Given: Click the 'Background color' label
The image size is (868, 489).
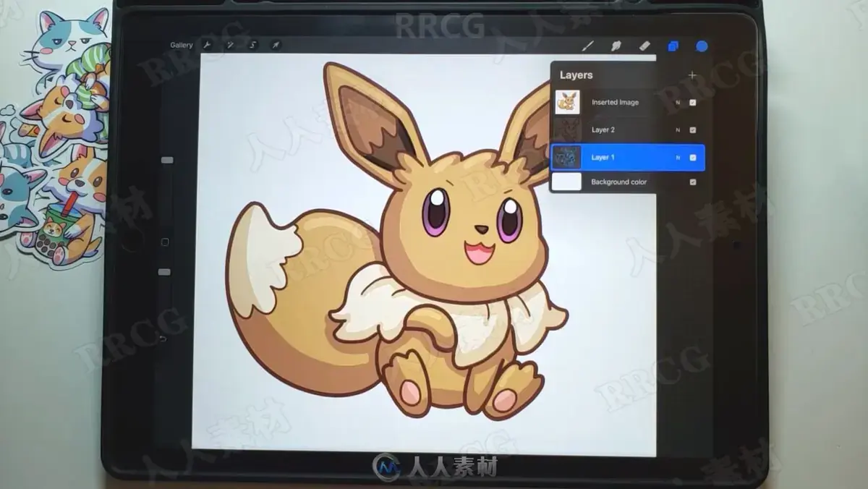Looking at the screenshot, I should 619,182.
